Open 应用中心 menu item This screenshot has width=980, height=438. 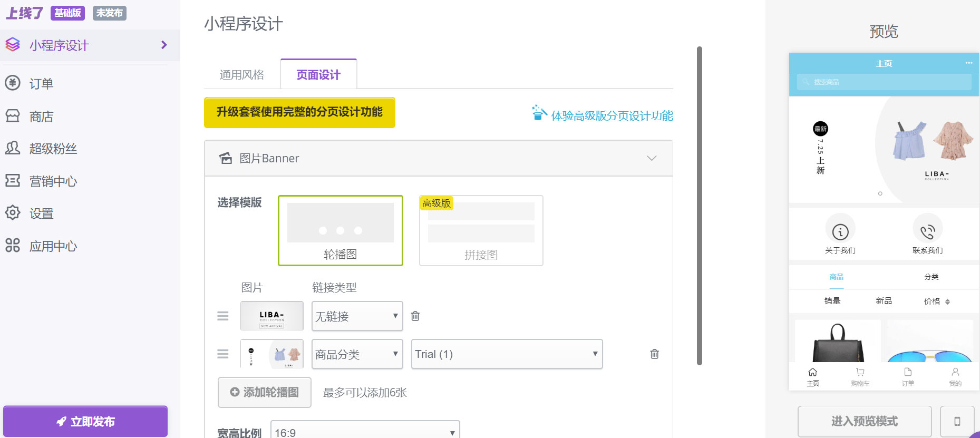[53, 246]
